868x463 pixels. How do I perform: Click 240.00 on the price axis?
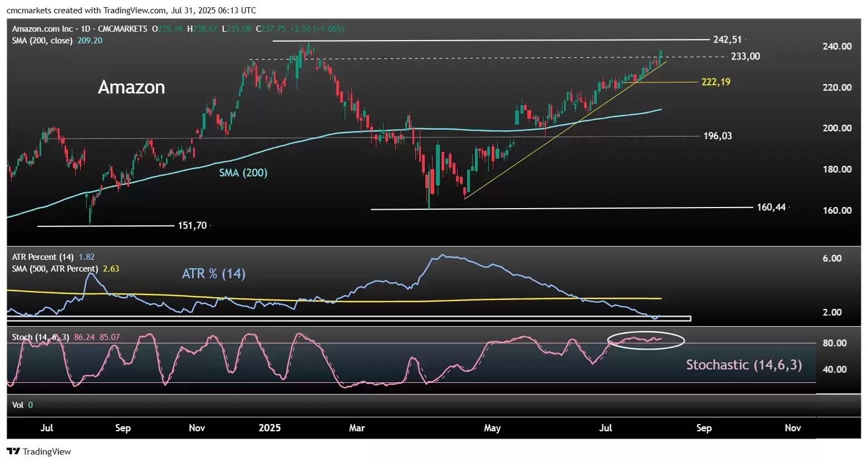pos(837,46)
